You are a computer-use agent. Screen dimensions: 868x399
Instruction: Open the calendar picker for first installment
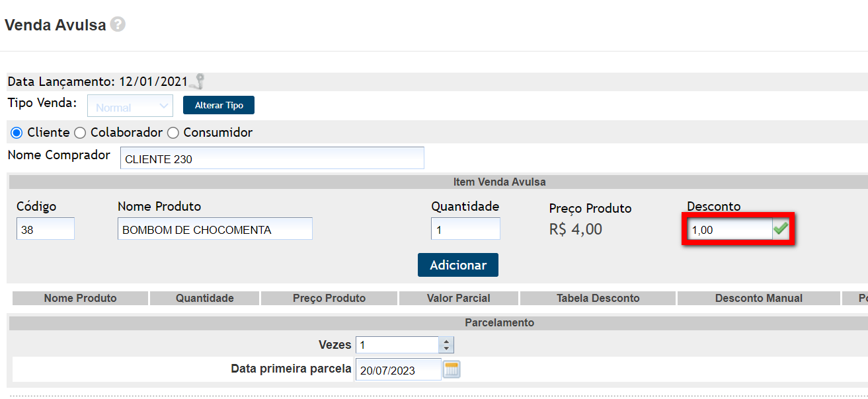tap(452, 369)
